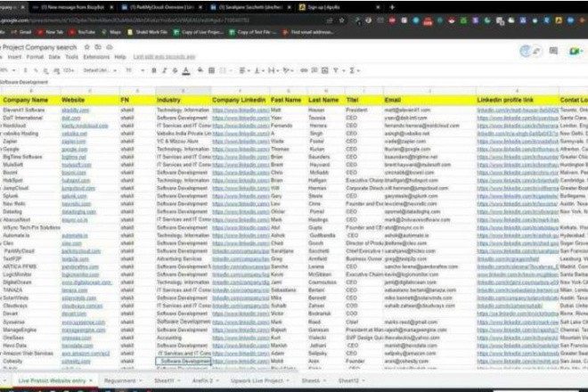Click the insert chart icon

click(x=325, y=70)
